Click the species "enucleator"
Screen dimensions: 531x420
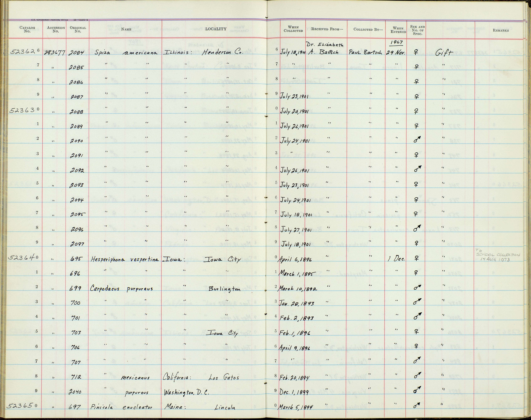tap(137, 407)
